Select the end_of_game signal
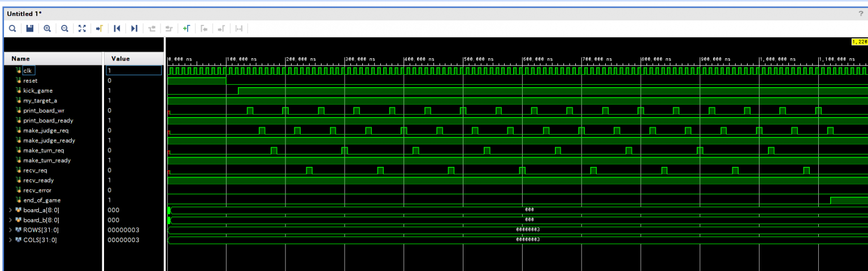 [x=42, y=200]
